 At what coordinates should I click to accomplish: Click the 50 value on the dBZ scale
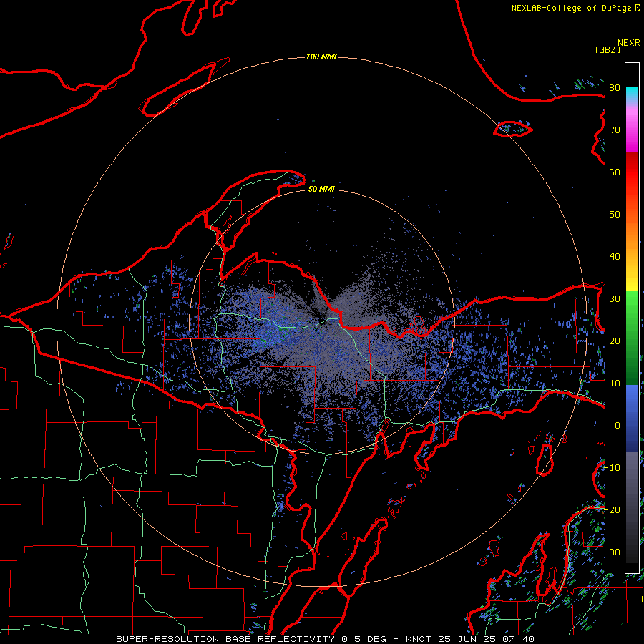click(x=615, y=215)
